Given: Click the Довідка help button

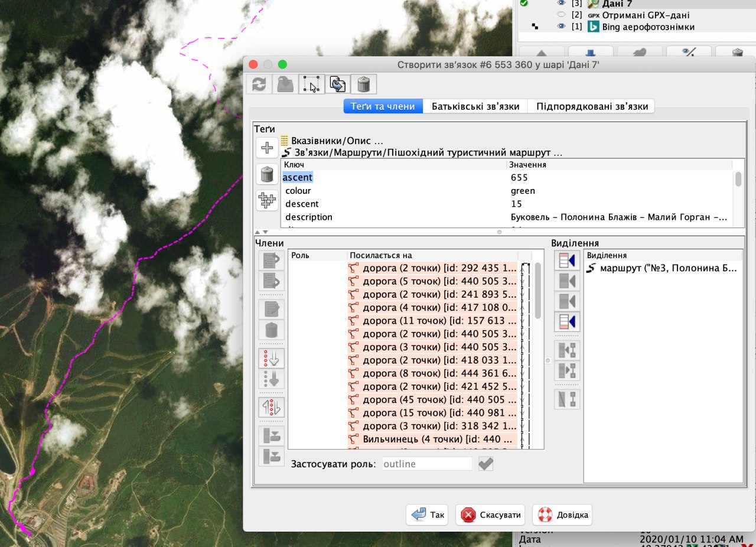Looking at the screenshot, I should [x=562, y=515].
